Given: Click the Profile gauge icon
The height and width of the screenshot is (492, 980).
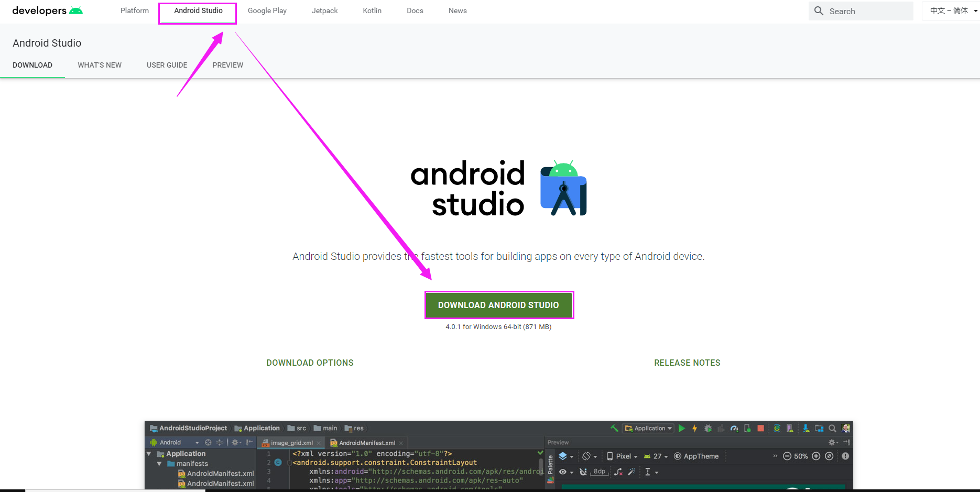Looking at the screenshot, I should click(734, 428).
